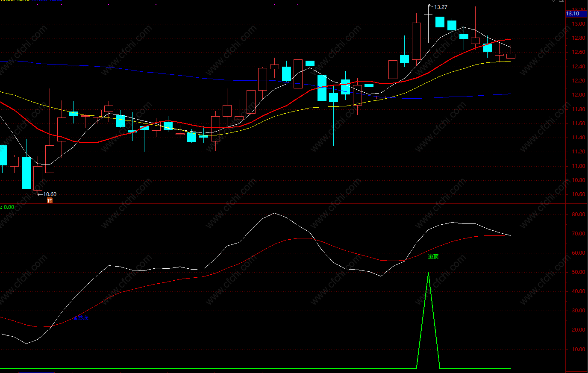This screenshot has height=373, width=588.
Task: Click the 11.00 label on the price axis
Action: click(x=579, y=166)
